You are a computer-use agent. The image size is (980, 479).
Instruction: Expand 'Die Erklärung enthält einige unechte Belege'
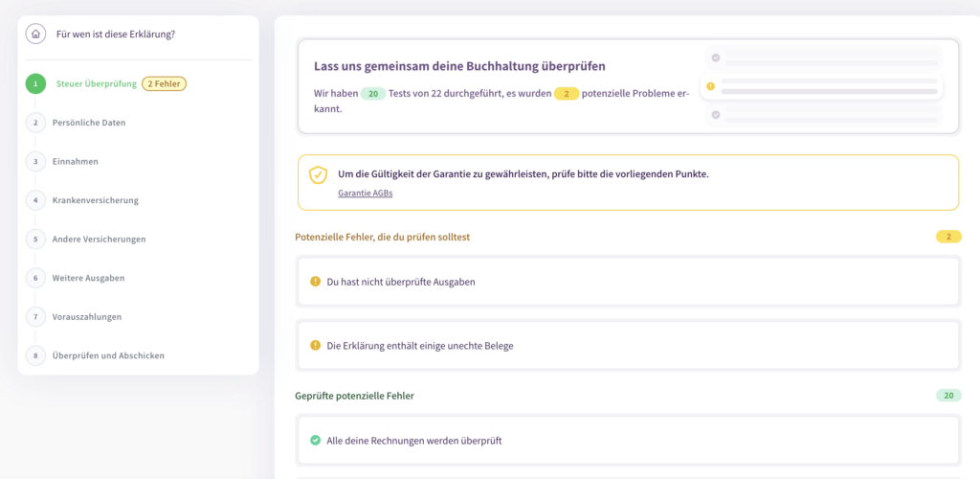tap(627, 345)
